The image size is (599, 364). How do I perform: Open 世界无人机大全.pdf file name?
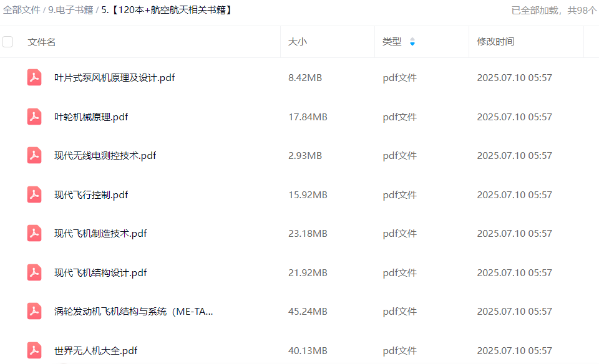click(95, 350)
